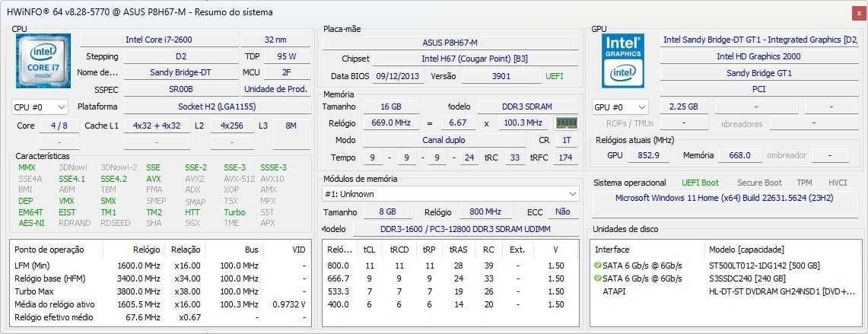Click the BIOS version 3901 value
The image size is (868, 334).
point(501,76)
